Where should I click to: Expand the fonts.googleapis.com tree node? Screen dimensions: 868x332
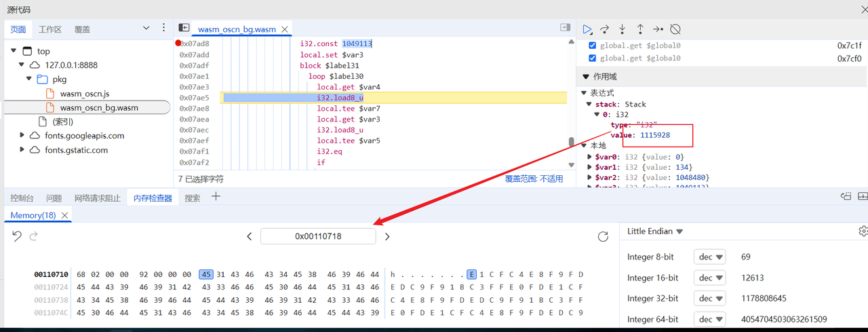(x=23, y=136)
